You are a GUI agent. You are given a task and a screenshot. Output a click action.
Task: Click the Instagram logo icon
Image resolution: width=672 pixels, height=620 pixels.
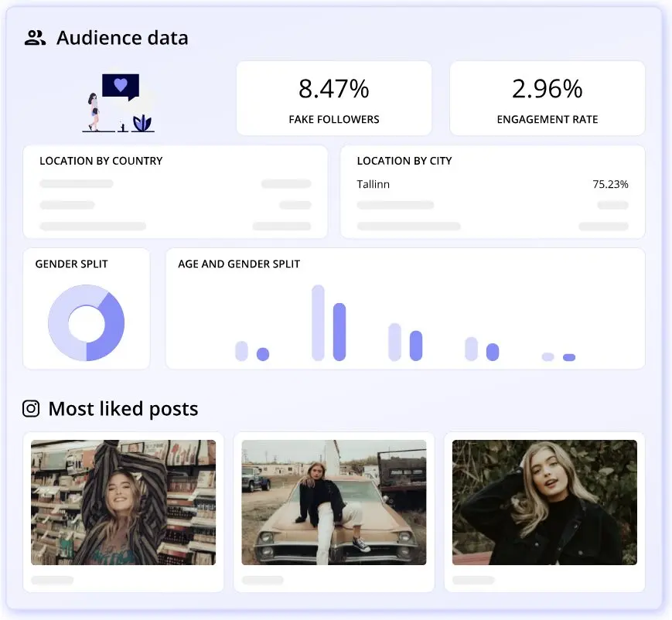(x=31, y=409)
